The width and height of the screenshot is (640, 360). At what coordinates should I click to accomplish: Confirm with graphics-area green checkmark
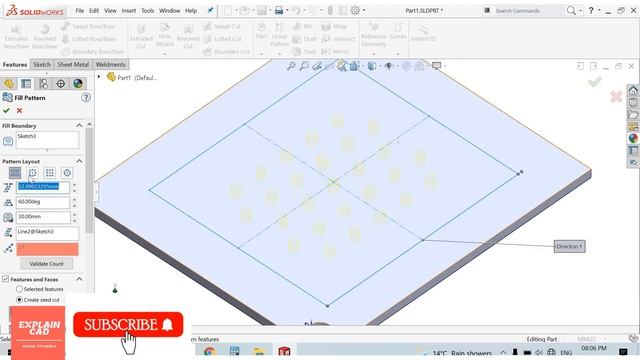click(x=595, y=82)
